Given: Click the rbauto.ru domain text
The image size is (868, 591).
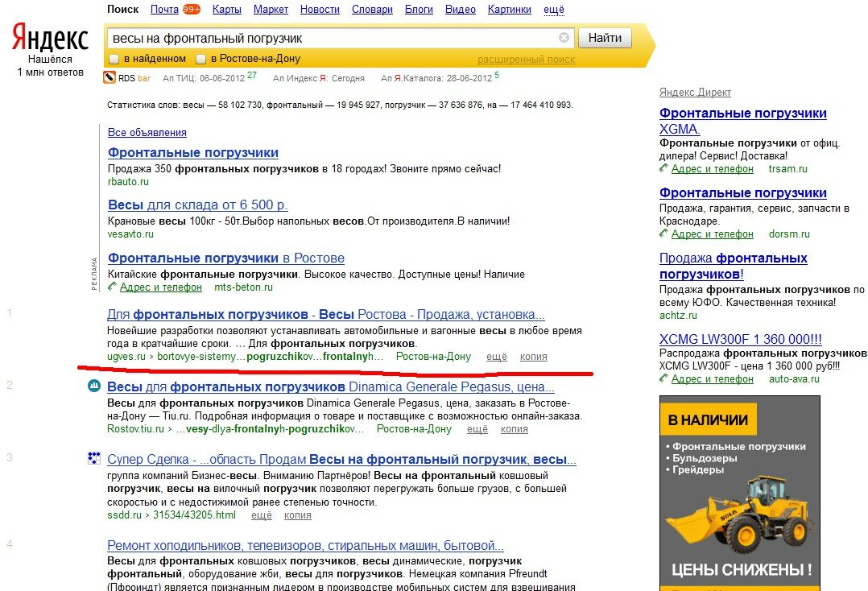Looking at the screenshot, I should point(129,181).
